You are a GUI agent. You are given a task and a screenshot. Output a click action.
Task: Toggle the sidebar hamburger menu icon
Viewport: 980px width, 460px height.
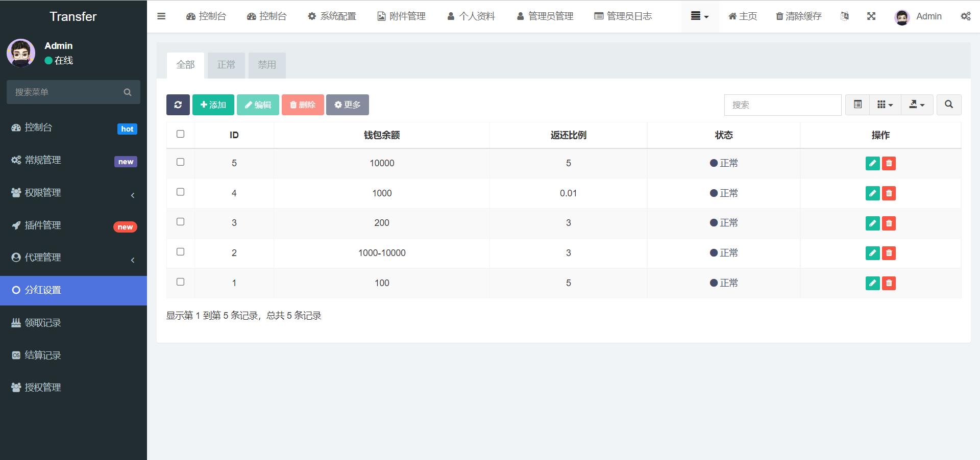(x=161, y=16)
